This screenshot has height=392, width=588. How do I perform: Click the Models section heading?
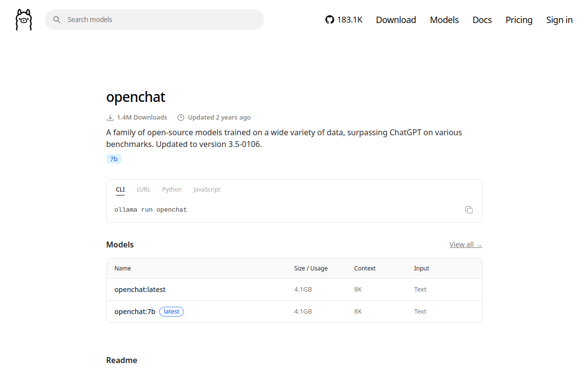click(120, 245)
